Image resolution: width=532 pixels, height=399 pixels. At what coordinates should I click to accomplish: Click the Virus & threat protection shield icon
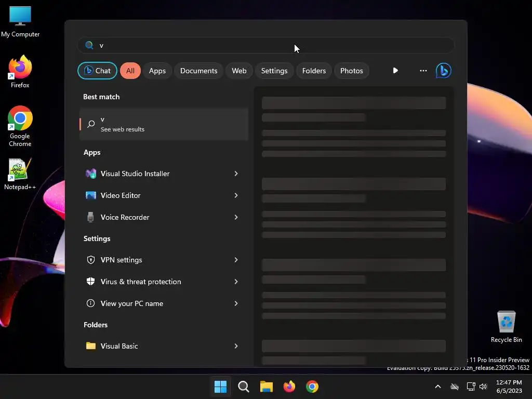tap(90, 282)
